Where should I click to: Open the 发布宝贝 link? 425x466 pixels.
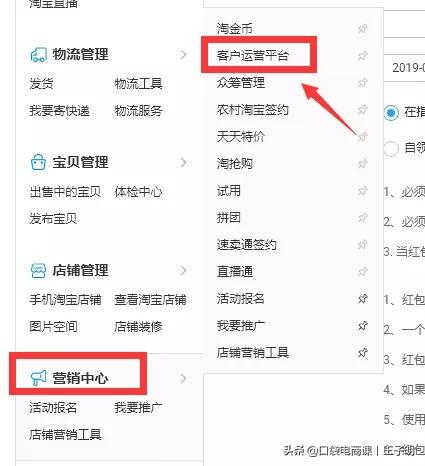click(x=53, y=219)
